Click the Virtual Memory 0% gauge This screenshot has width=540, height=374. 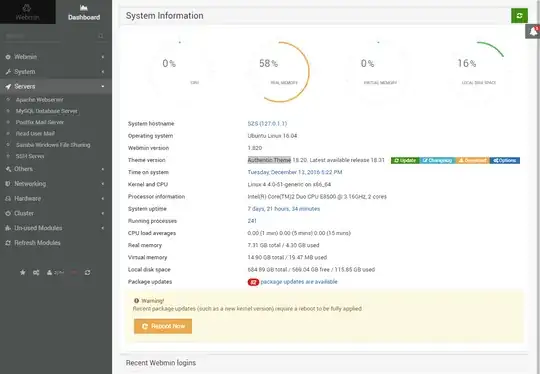pos(378,72)
